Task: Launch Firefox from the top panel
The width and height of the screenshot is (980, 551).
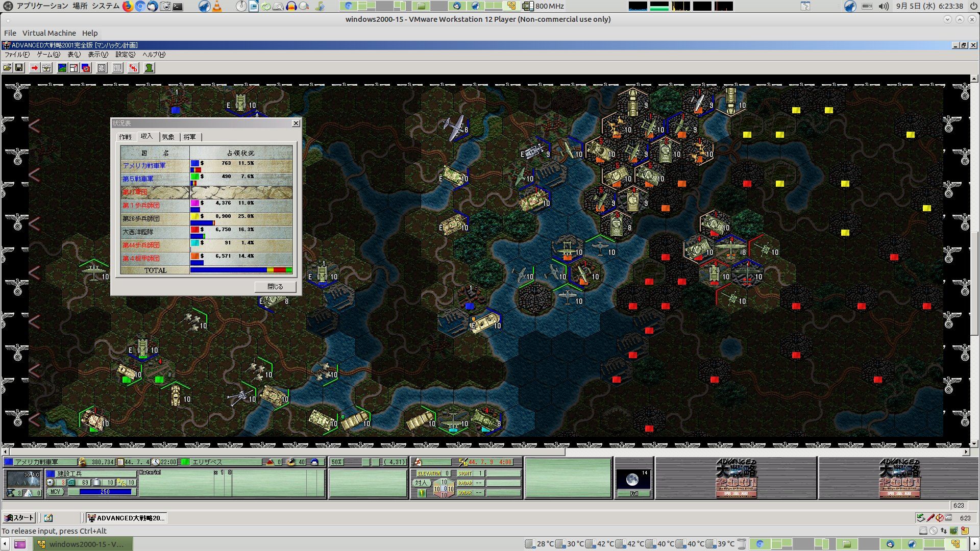Action: (x=128, y=6)
